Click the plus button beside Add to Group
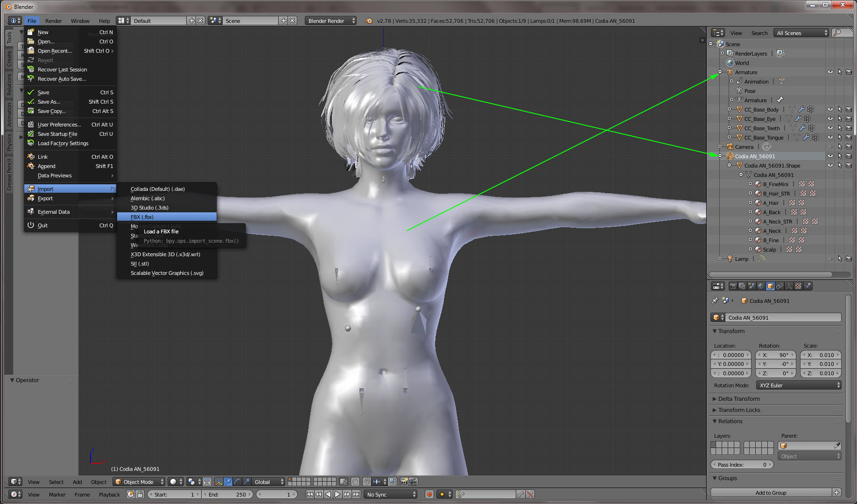This screenshot has height=504, width=857. [836, 492]
